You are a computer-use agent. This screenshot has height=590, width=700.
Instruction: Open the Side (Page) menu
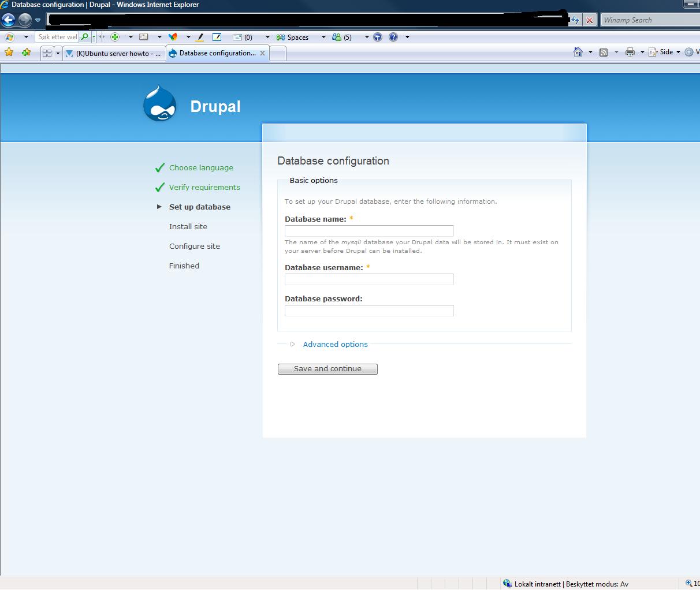[664, 52]
